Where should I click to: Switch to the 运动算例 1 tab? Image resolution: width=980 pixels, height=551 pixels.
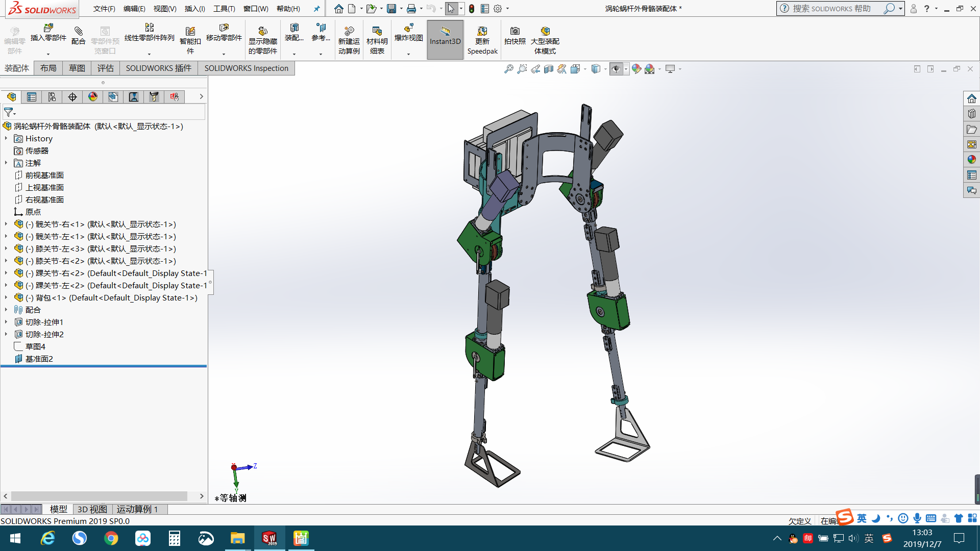tap(137, 509)
